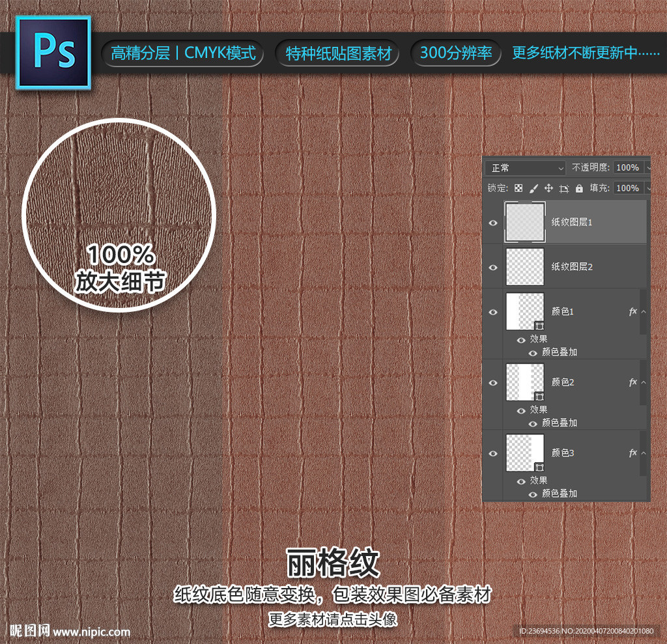Hide 效果 effects under 颜色3
Screen dimensions: 667x644
tap(521, 481)
